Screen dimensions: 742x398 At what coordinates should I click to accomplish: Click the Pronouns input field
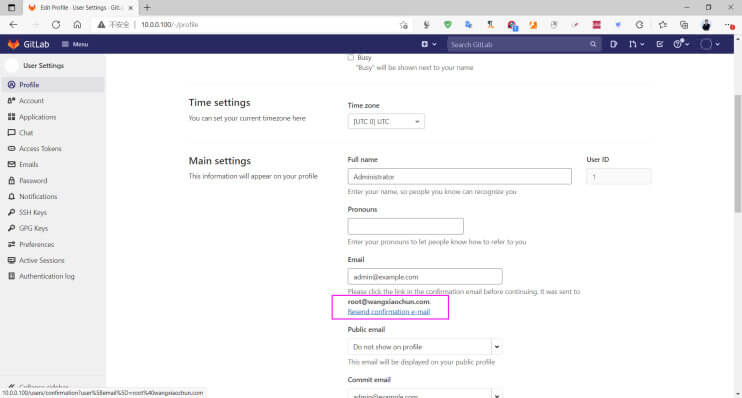(406, 226)
